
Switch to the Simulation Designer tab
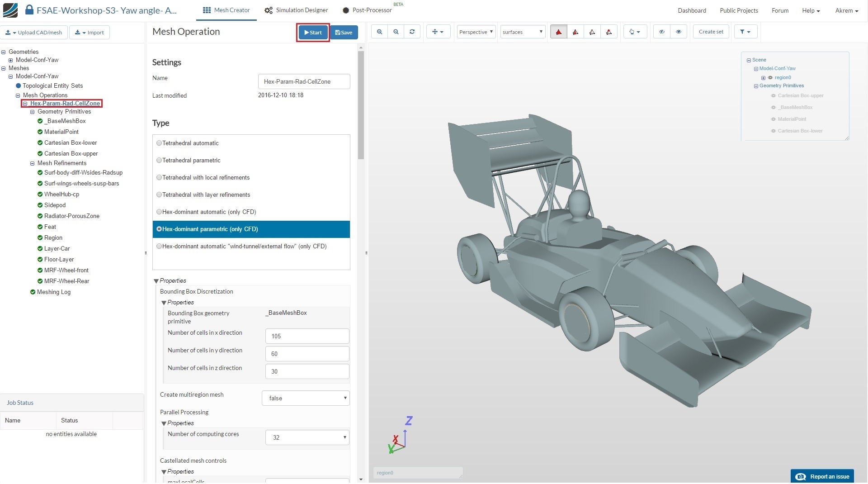[x=297, y=10]
